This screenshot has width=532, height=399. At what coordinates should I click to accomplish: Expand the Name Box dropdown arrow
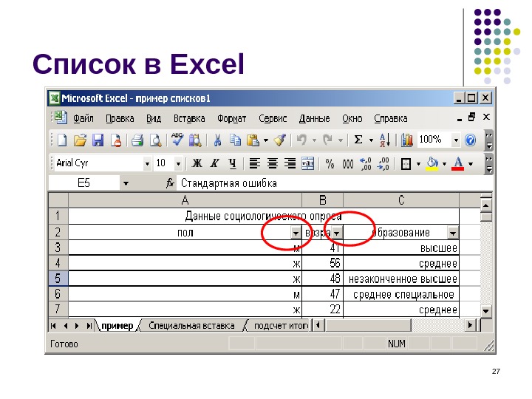(126, 183)
